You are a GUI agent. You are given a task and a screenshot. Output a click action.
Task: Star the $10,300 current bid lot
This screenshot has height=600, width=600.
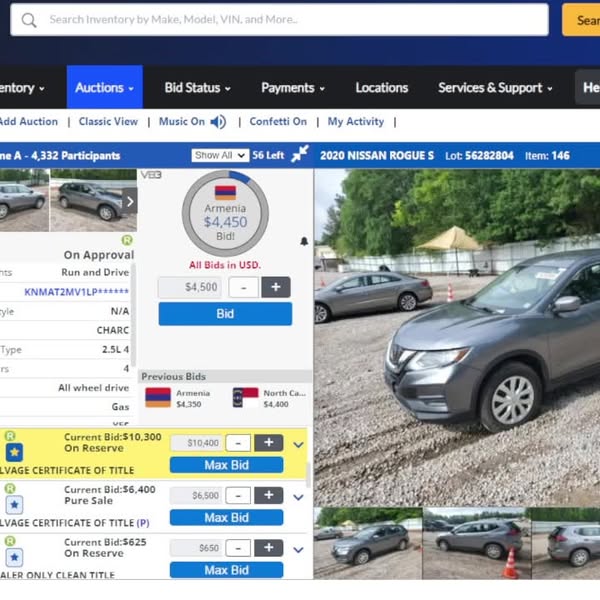[x=14, y=453]
